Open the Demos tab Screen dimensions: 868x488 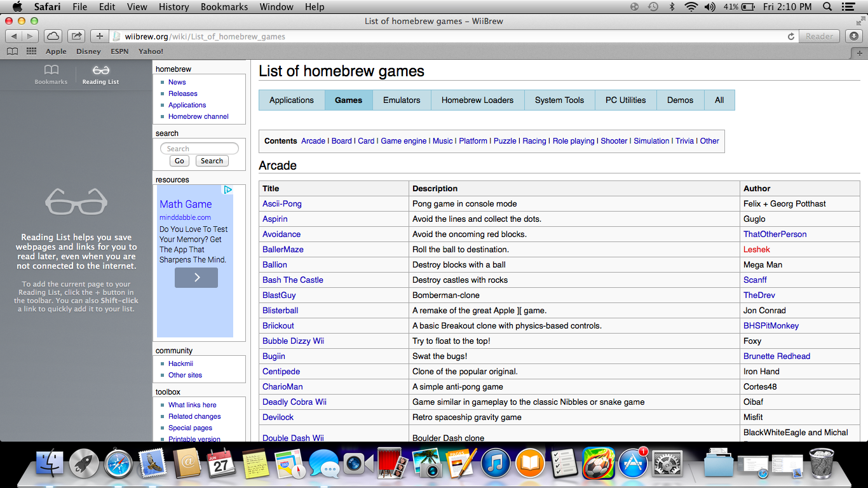680,100
